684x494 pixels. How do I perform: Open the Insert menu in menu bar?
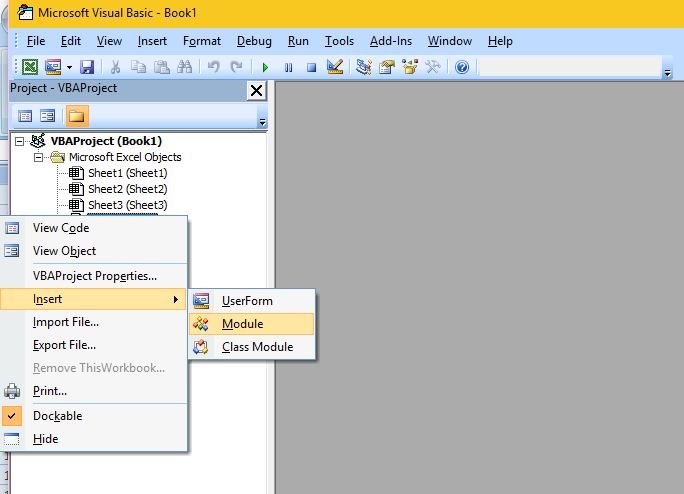coord(152,41)
